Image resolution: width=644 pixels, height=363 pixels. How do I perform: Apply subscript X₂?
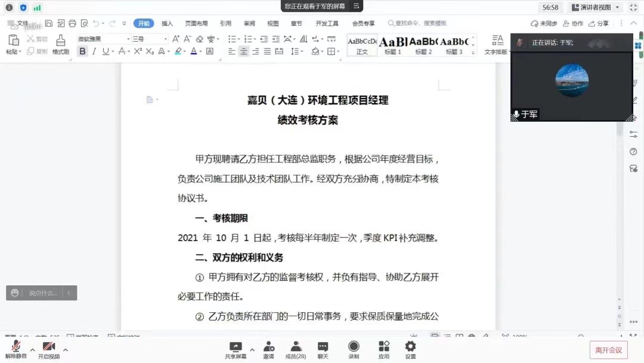(150, 51)
